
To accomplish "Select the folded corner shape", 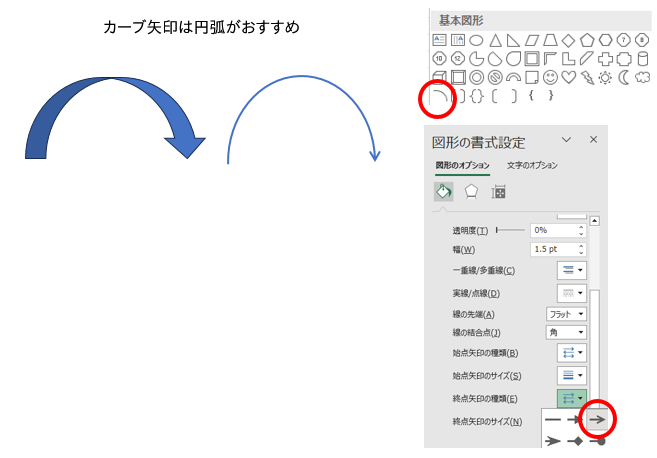I will [x=532, y=78].
